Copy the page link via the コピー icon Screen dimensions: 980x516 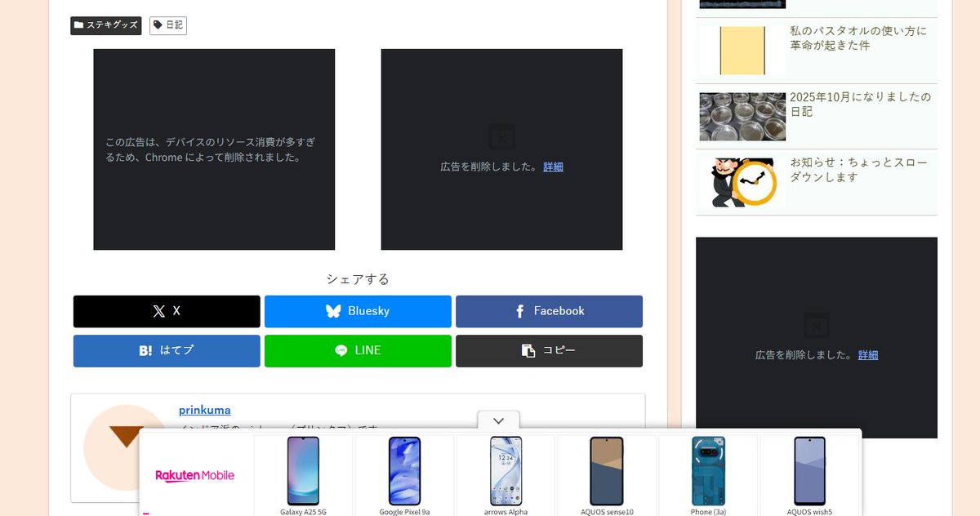(526, 350)
